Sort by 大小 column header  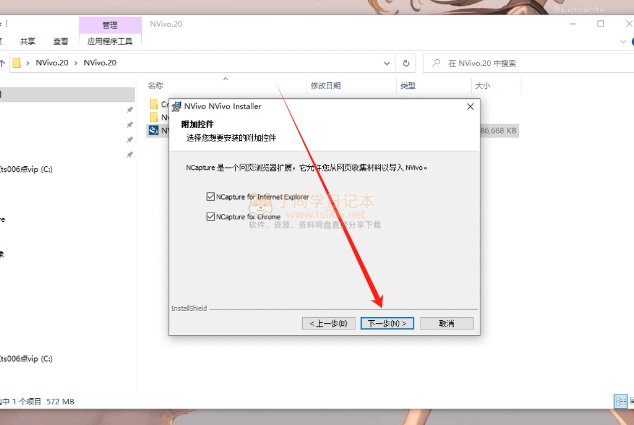tap(482, 85)
